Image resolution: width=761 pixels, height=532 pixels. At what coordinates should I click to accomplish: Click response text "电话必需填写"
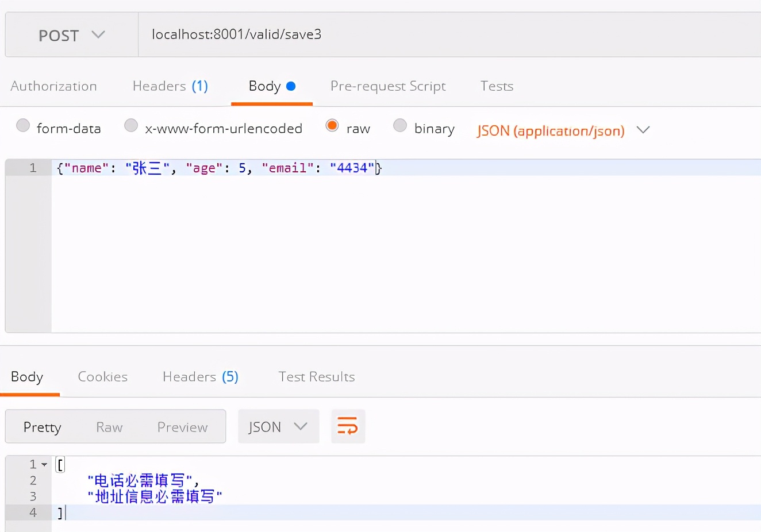[x=140, y=480]
